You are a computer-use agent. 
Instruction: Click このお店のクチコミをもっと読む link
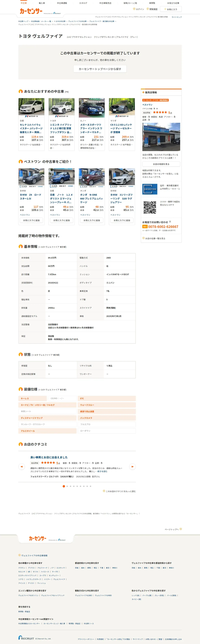point(119,491)
